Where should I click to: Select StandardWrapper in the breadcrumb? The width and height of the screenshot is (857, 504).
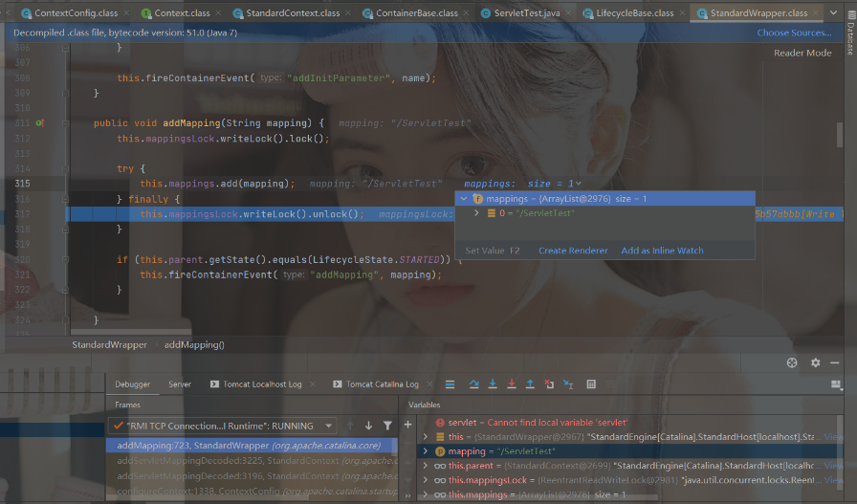(x=109, y=345)
